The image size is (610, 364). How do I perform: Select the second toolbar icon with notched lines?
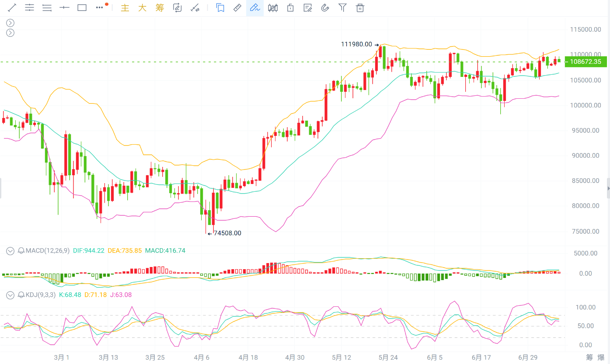point(29,7)
